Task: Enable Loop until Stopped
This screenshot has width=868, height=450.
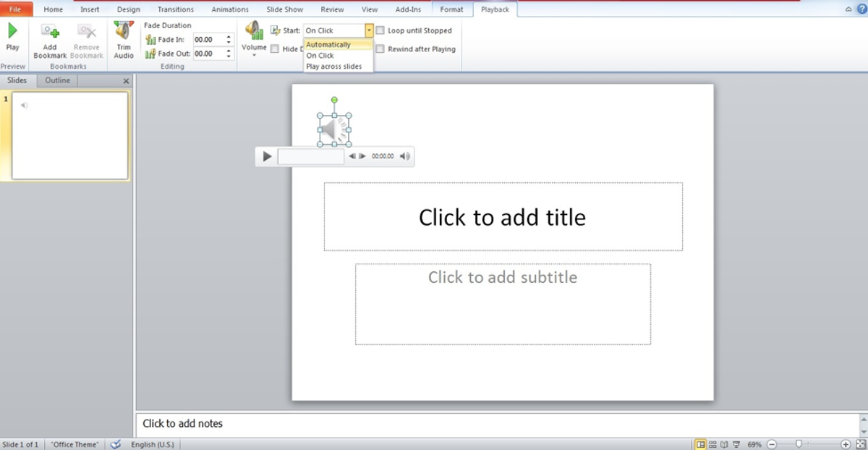Action: 380,30
